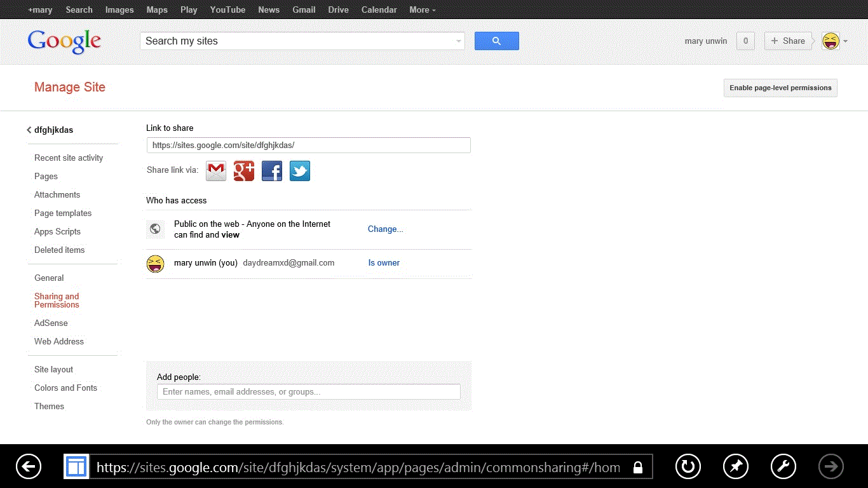868x488 pixels.
Task: Click the globe public access icon
Action: pyautogui.click(x=155, y=229)
